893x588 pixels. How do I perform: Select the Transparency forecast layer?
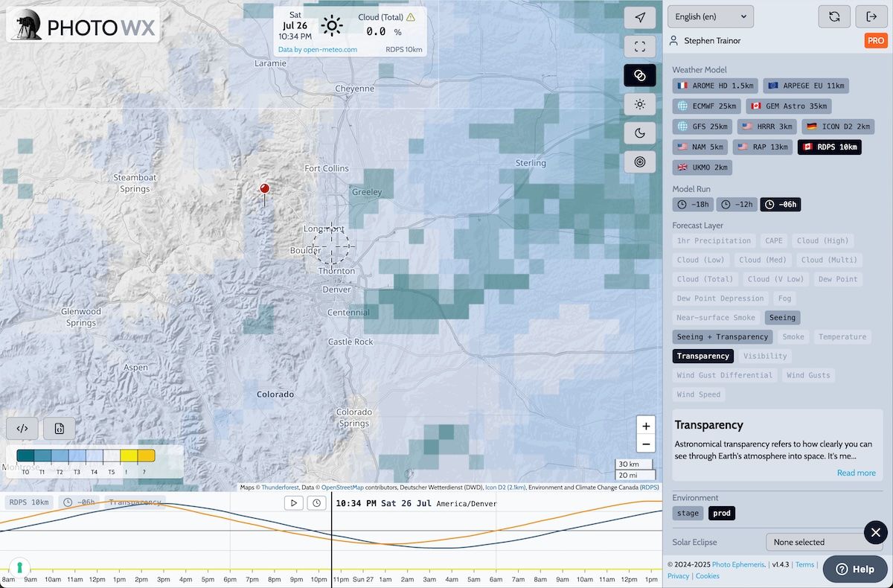[703, 356]
